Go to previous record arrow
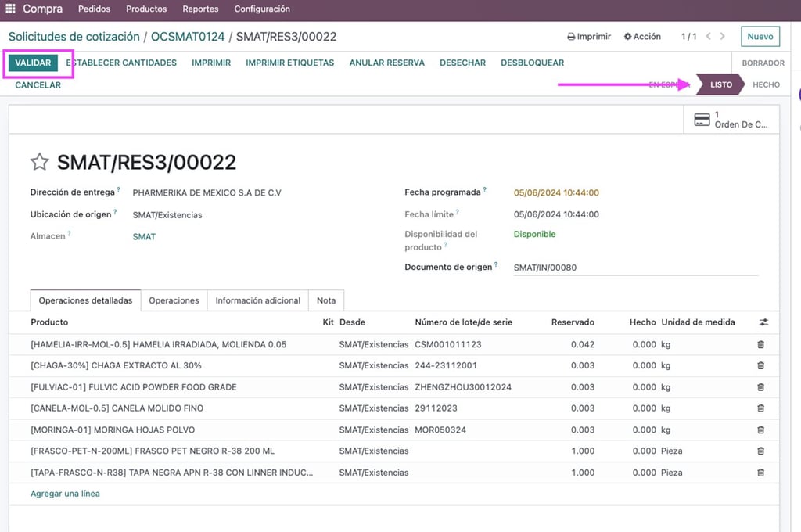The image size is (801, 532). tap(708, 36)
